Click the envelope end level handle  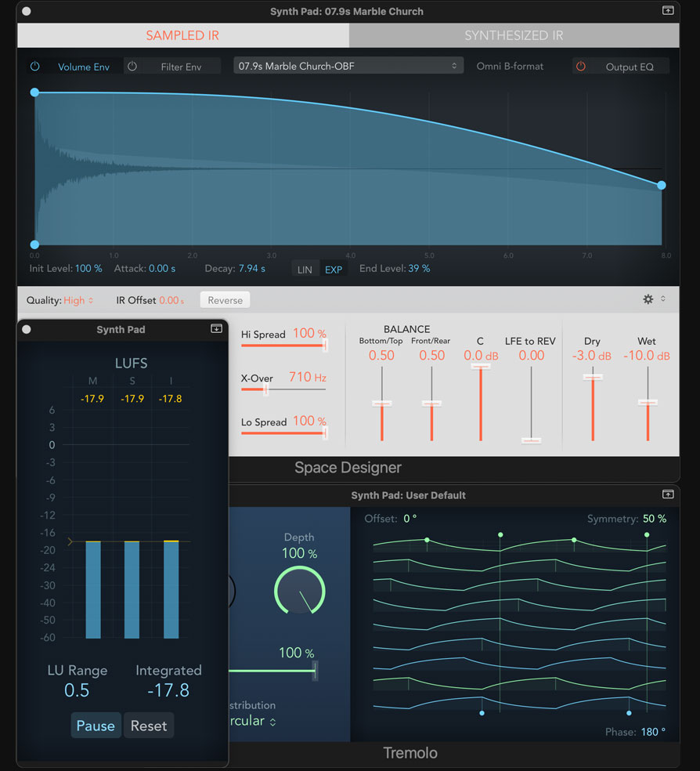[x=662, y=186]
